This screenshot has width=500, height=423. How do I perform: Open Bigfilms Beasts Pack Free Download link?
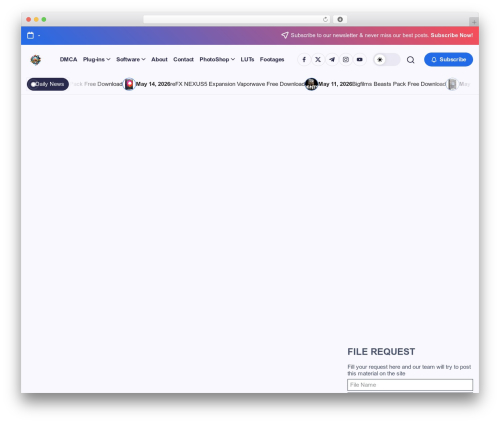click(x=399, y=84)
